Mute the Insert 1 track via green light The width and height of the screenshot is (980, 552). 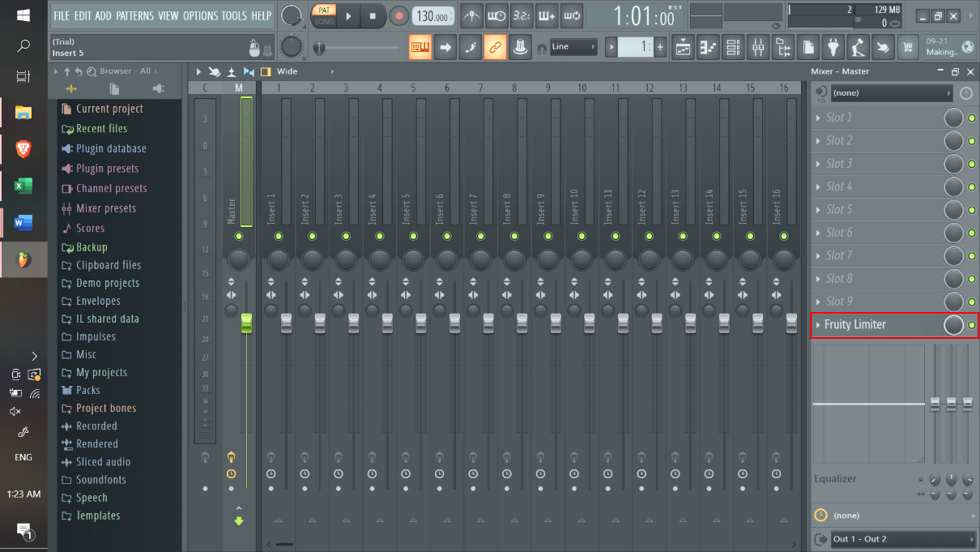(279, 236)
